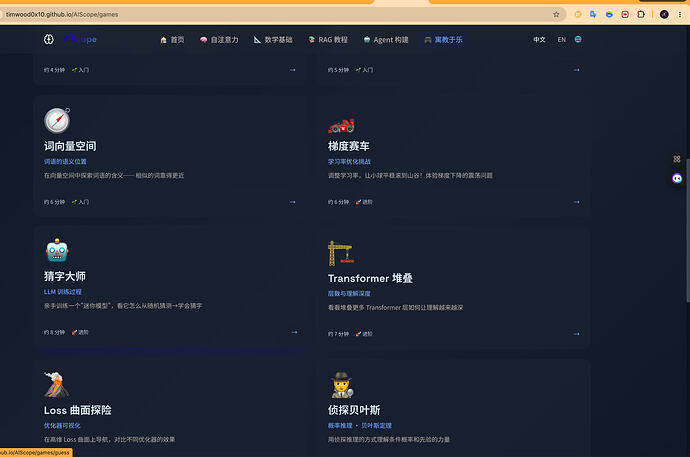
Task: Click 约 7 分钟 on the Transformer 堆叠 card
Action: click(x=338, y=334)
